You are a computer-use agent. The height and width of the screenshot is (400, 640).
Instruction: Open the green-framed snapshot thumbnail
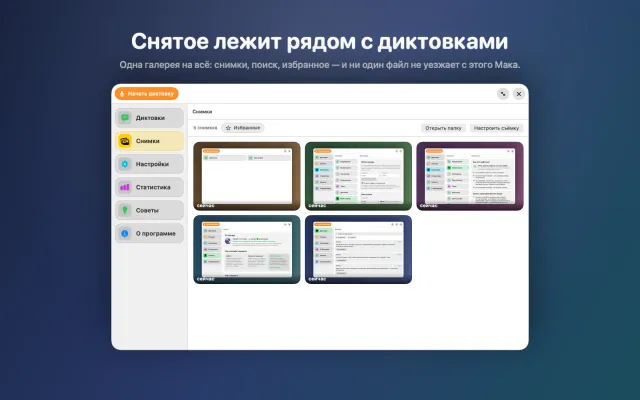point(358,176)
